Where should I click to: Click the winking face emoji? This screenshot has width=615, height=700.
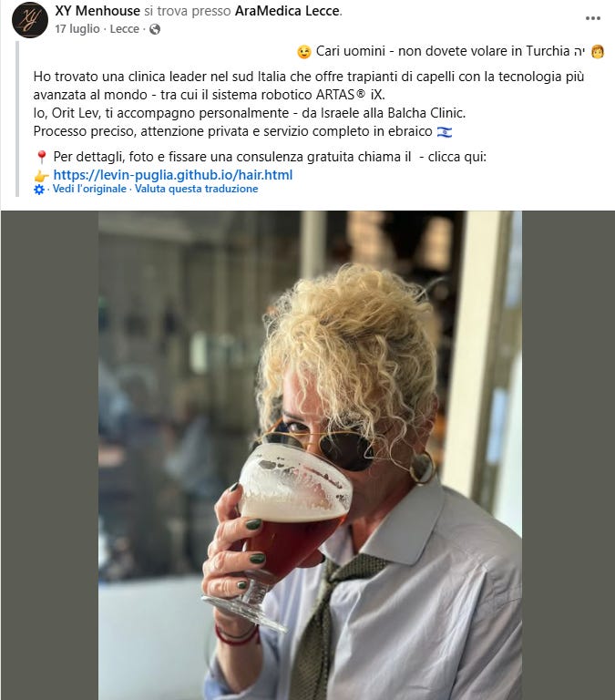click(x=304, y=52)
